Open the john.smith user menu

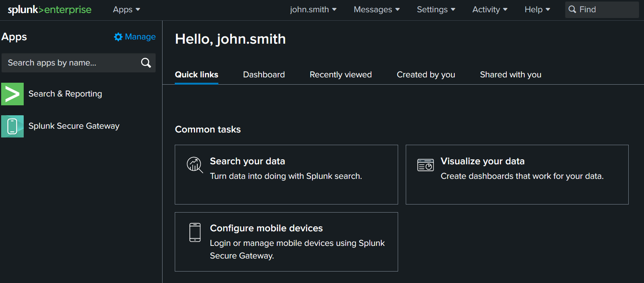[313, 10]
